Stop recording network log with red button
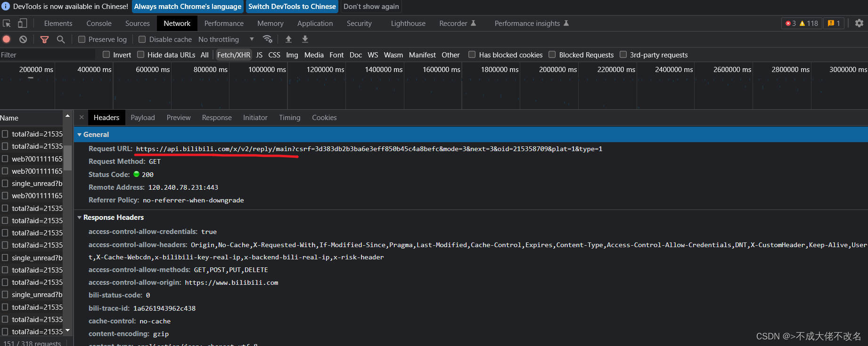Image resolution: width=868 pixels, height=346 pixels. pos(7,39)
